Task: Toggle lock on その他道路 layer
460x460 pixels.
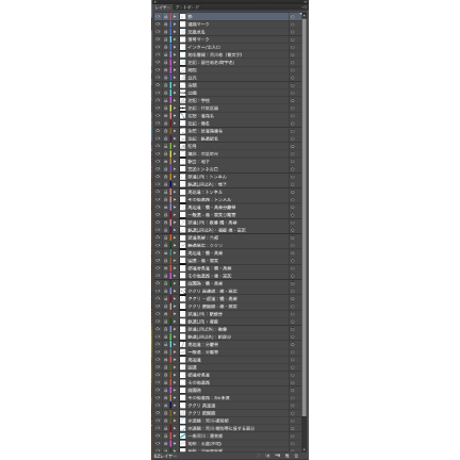Action: point(165,383)
